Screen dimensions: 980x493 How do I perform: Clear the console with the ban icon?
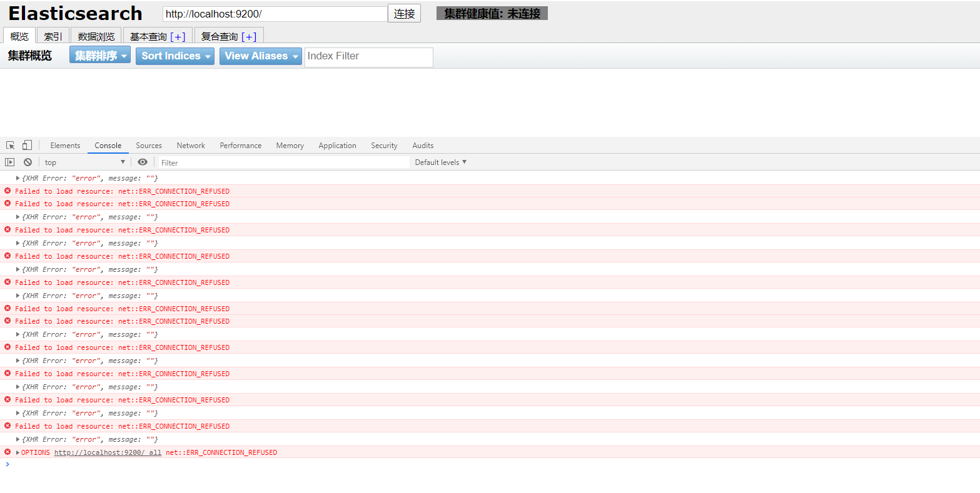[28, 162]
